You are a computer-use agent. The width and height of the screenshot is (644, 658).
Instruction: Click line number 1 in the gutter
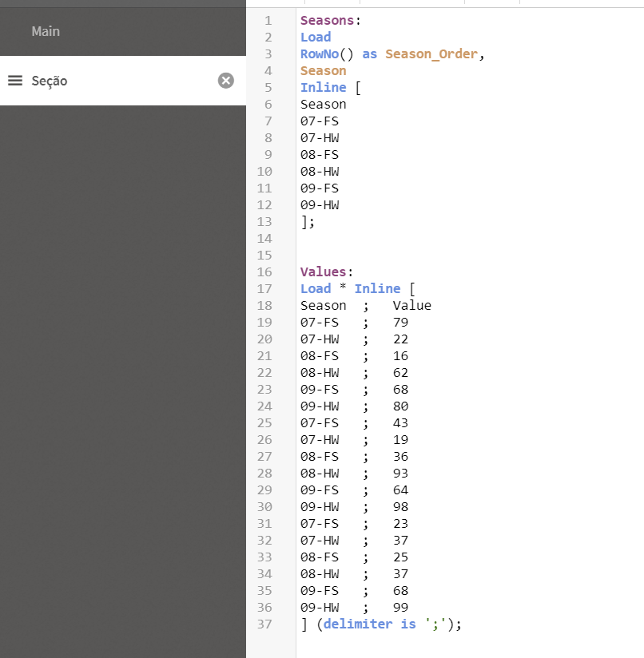[268, 20]
